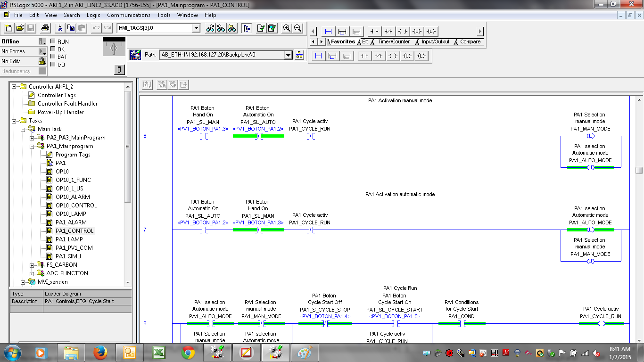This screenshot has height=362, width=644.
Task: Select the PA1_ALARM routine in tree
Action: [71, 222]
